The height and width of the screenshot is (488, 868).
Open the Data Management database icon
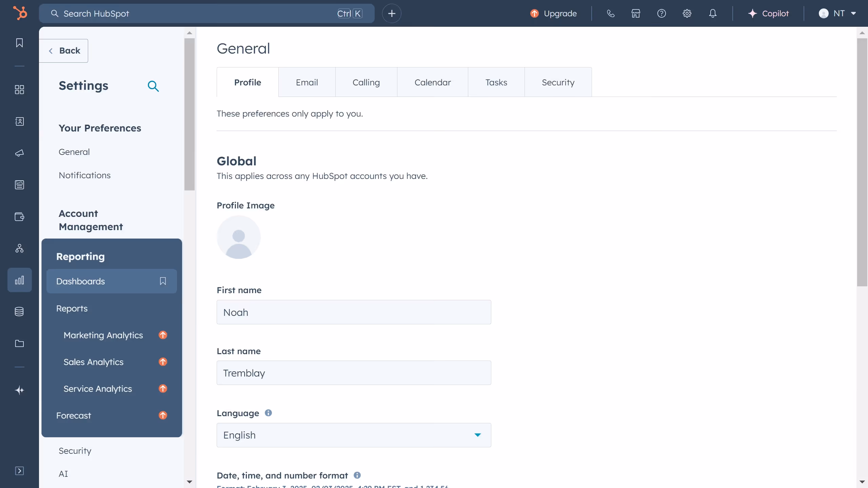[x=19, y=311]
